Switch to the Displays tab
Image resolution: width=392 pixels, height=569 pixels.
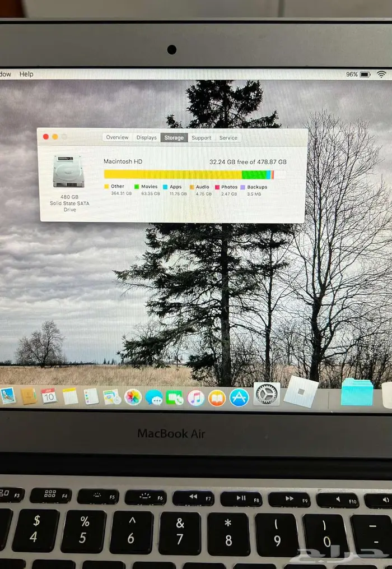point(146,137)
